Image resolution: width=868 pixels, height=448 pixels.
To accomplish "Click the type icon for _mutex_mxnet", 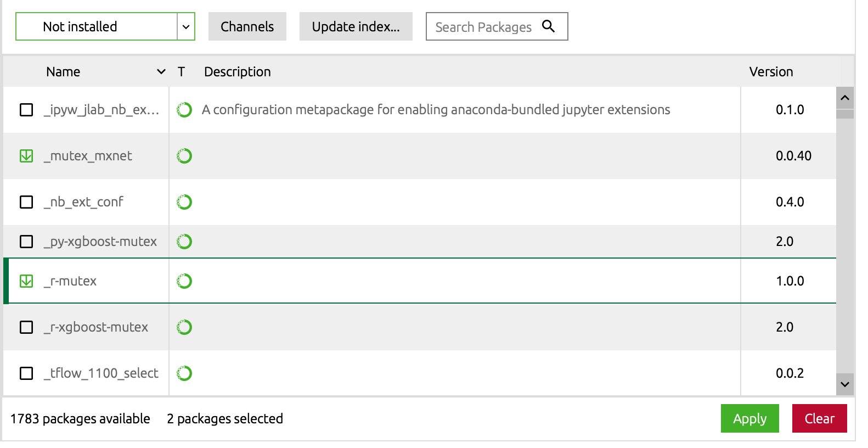I will [184, 156].
